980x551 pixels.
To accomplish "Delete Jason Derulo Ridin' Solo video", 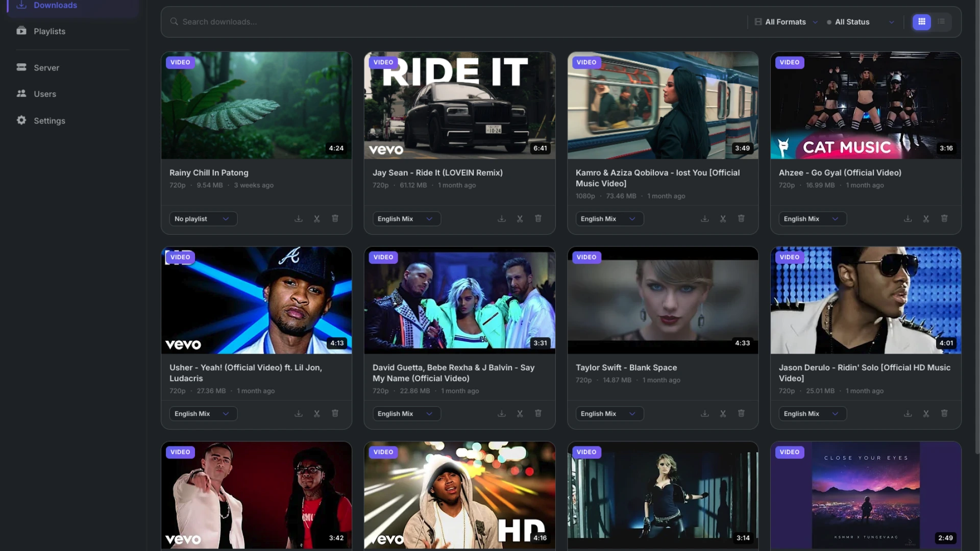I will coord(944,413).
